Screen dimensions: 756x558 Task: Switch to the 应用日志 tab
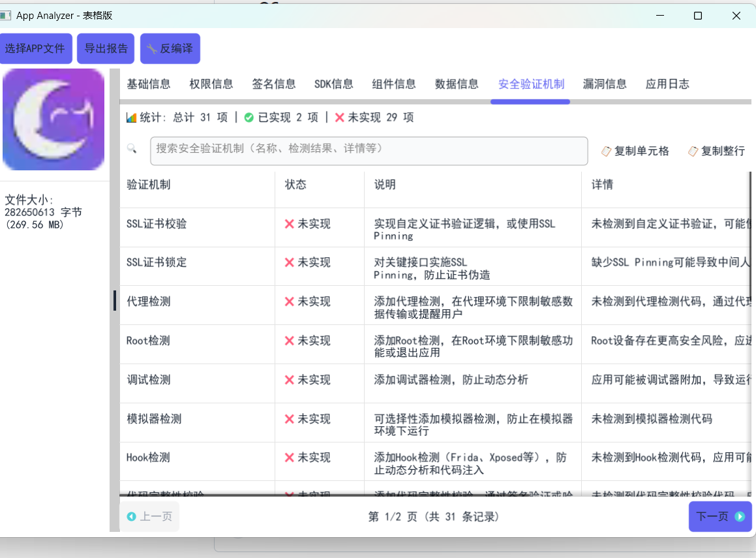[667, 84]
